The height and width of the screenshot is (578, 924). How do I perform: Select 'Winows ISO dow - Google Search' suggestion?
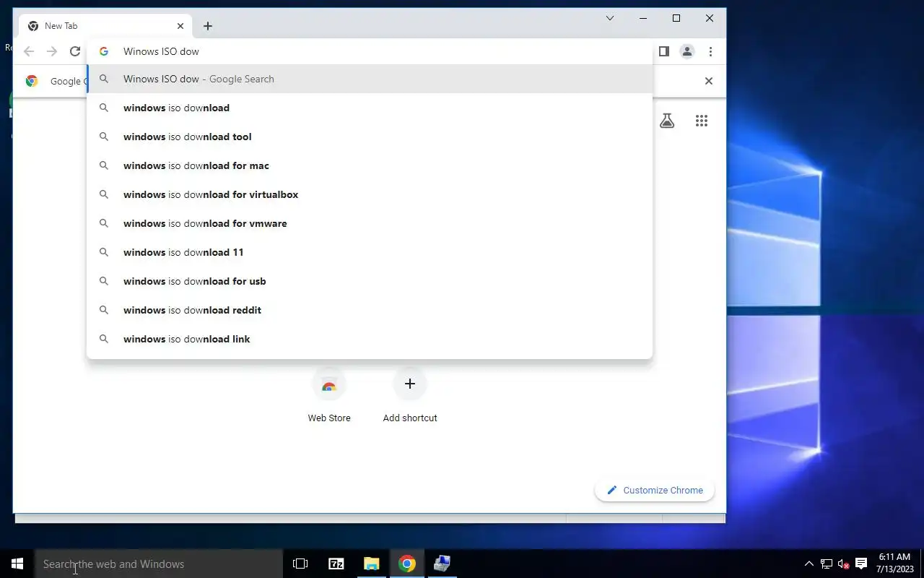point(370,79)
